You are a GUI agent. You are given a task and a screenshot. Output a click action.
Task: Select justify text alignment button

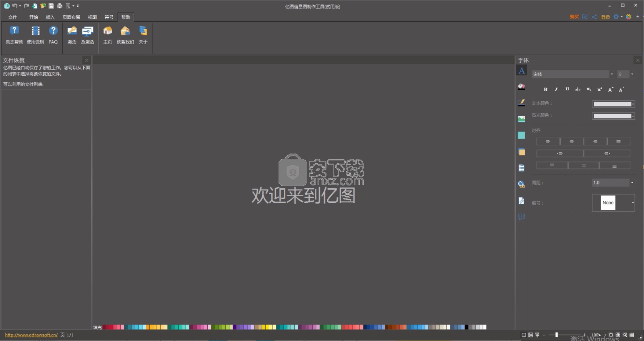click(x=619, y=141)
